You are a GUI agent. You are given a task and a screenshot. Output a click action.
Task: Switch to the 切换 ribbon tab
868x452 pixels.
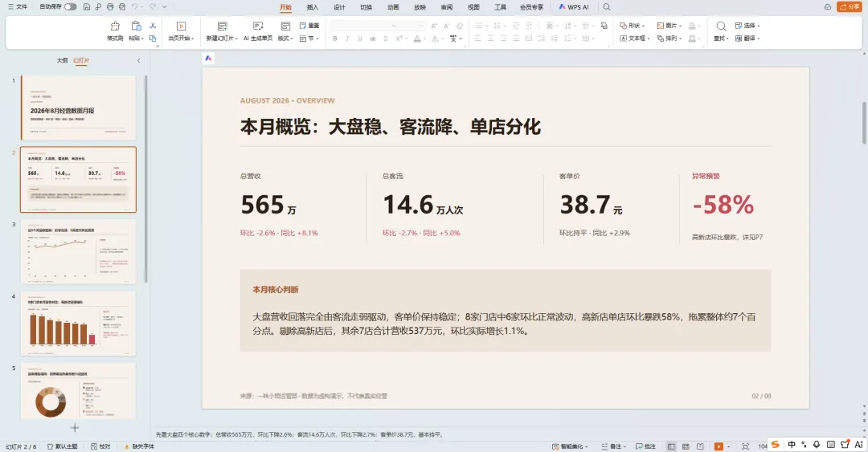point(366,7)
